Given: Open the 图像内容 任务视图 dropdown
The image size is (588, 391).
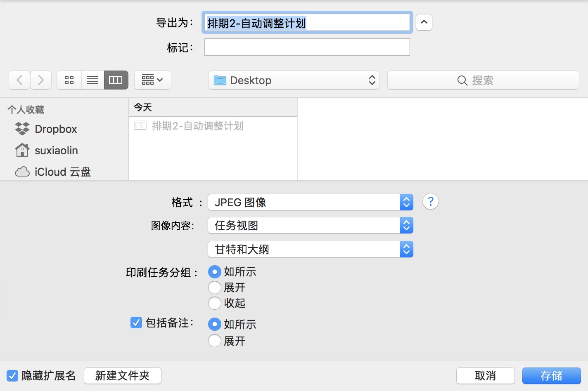Looking at the screenshot, I should click(x=311, y=226).
